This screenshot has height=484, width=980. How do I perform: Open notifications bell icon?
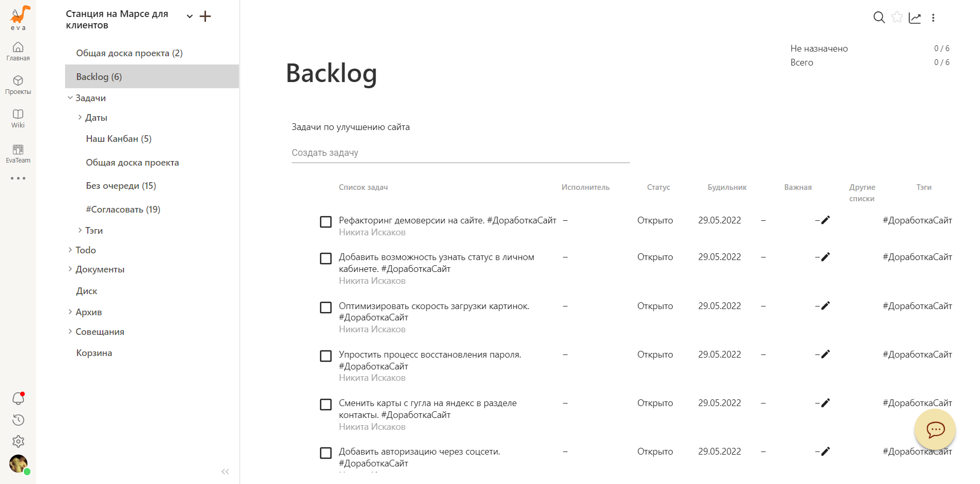(x=18, y=398)
